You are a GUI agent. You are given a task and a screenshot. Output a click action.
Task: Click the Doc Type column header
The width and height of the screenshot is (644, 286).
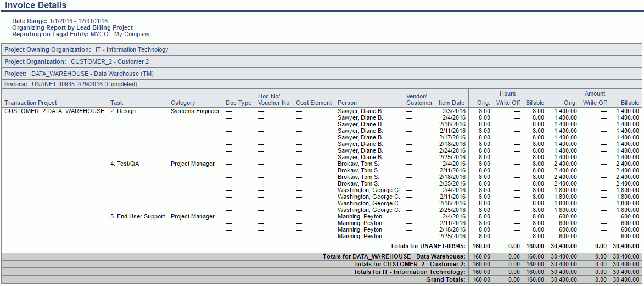point(239,103)
